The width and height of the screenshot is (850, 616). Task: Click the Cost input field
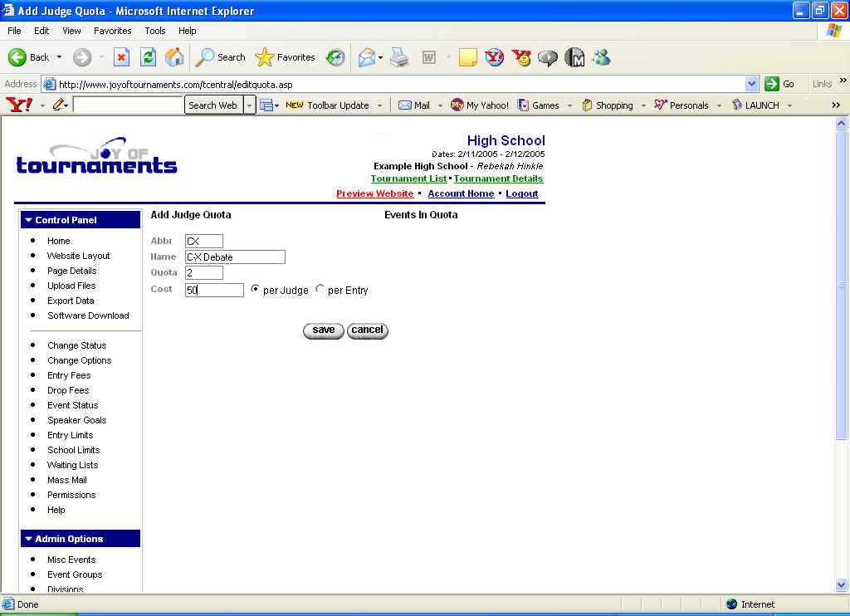click(x=214, y=291)
